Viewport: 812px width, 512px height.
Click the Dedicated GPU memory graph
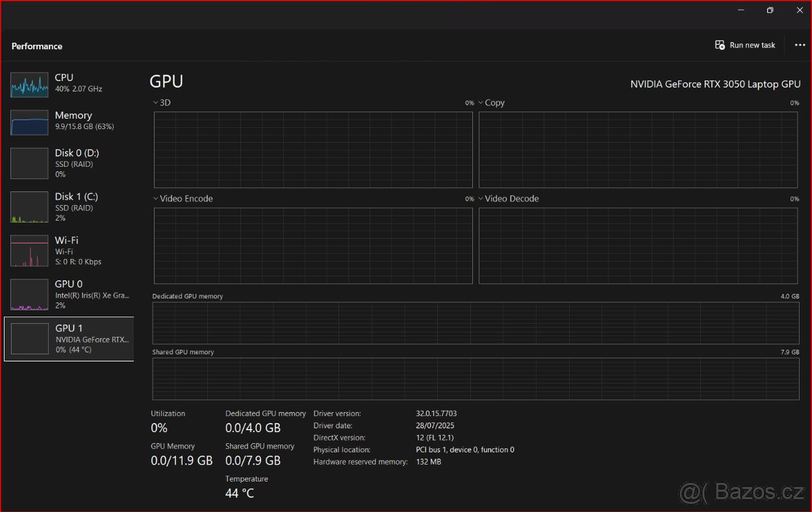(x=475, y=323)
